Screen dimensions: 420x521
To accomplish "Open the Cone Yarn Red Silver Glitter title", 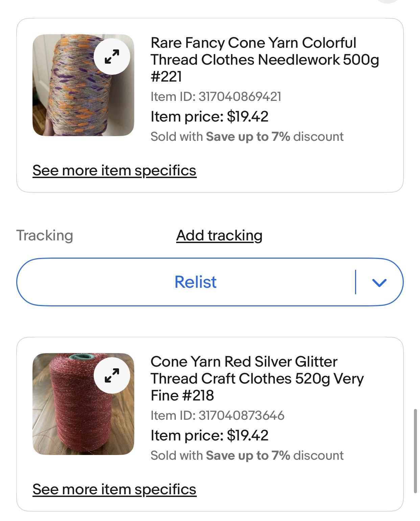I will coord(257,378).
